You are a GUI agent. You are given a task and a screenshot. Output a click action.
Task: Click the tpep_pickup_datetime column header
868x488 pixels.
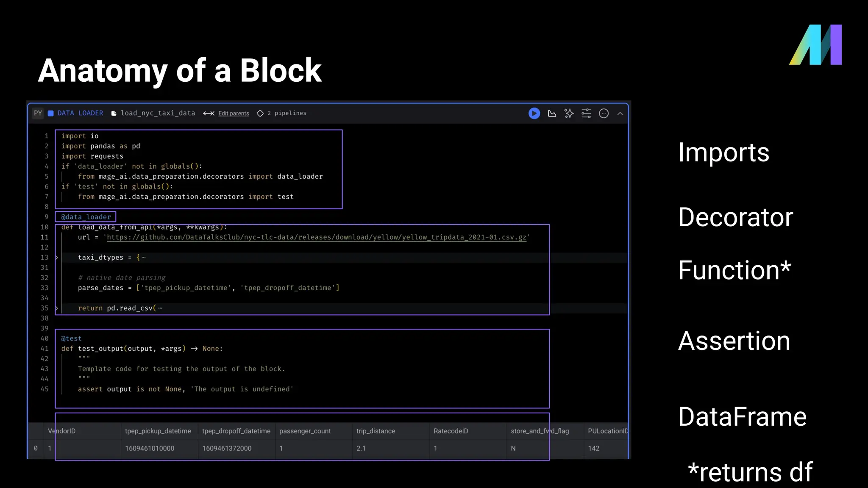(x=158, y=431)
